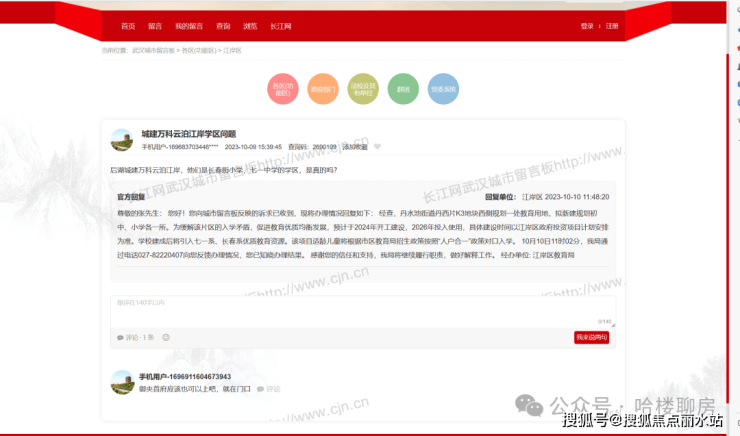
Task: Go to the 查询 navigation item
Action: [x=223, y=26]
